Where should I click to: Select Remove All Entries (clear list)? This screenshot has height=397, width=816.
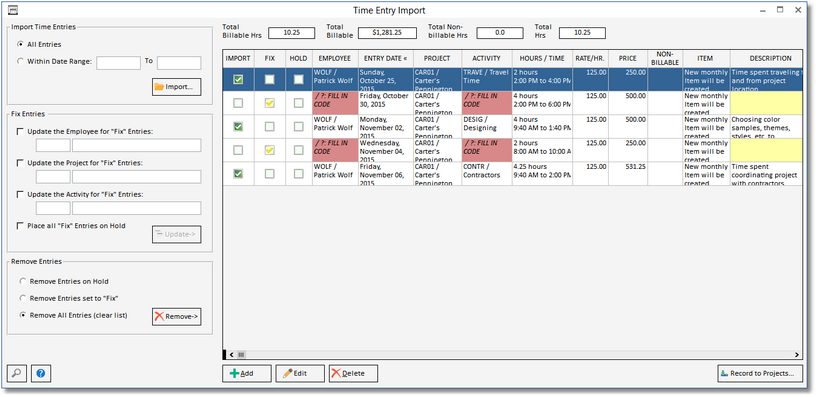[22, 315]
